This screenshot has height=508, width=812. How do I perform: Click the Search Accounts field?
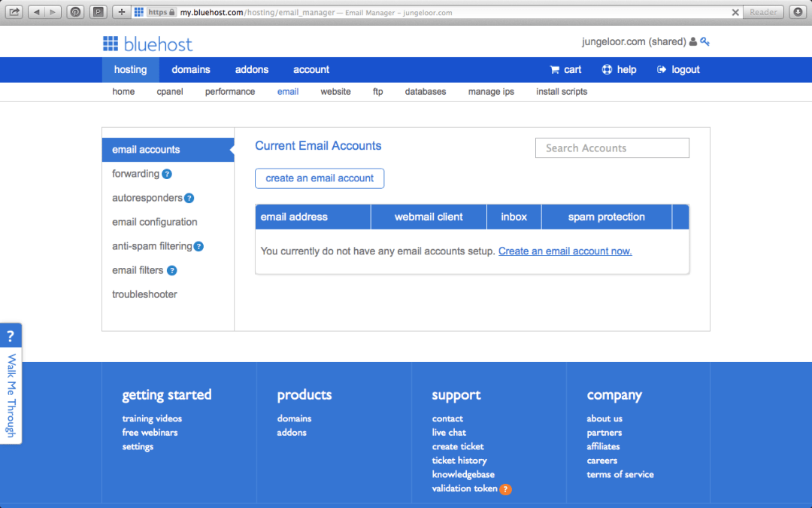[x=612, y=148]
